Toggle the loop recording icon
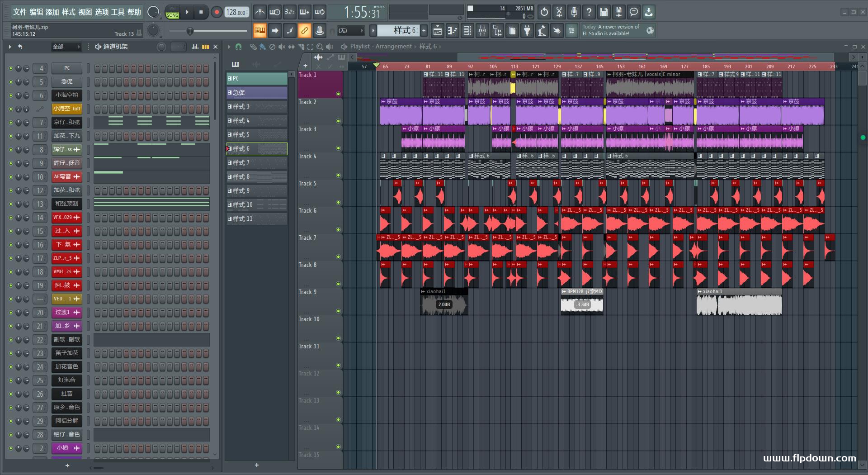Image resolution: width=868 pixels, height=475 pixels. click(x=320, y=12)
